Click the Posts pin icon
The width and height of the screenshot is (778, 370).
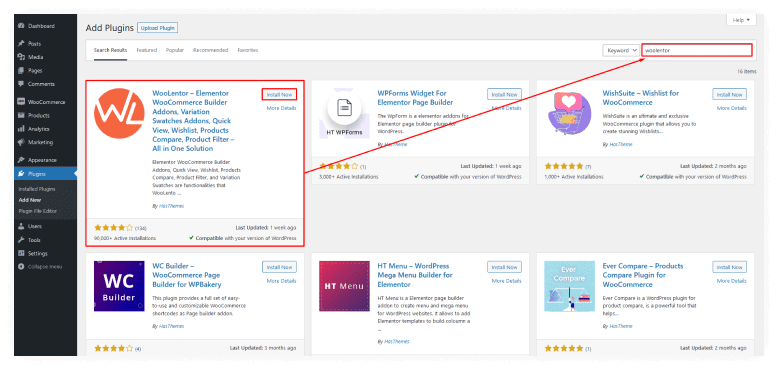[x=21, y=44]
